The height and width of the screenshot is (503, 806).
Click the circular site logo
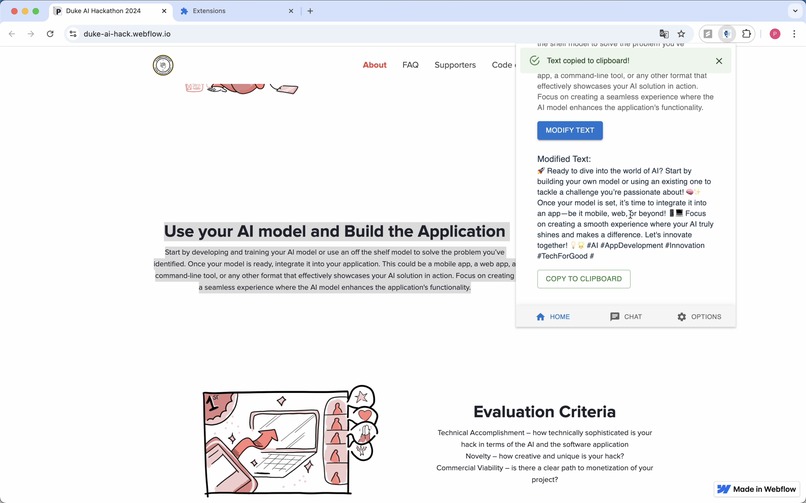(163, 65)
